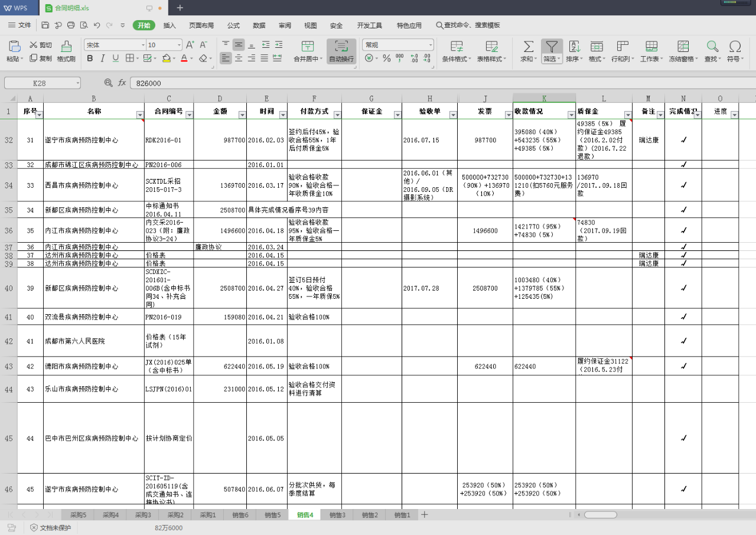Toggle 自动换行 wrap text
This screenshot has width=756, height=535.
point(341,47)
